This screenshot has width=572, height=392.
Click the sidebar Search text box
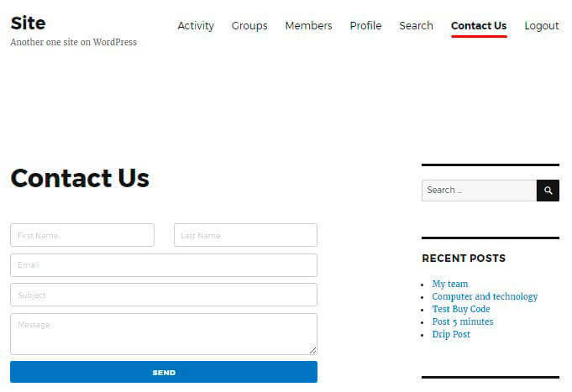pyautogui.click(x=479, y=191)
